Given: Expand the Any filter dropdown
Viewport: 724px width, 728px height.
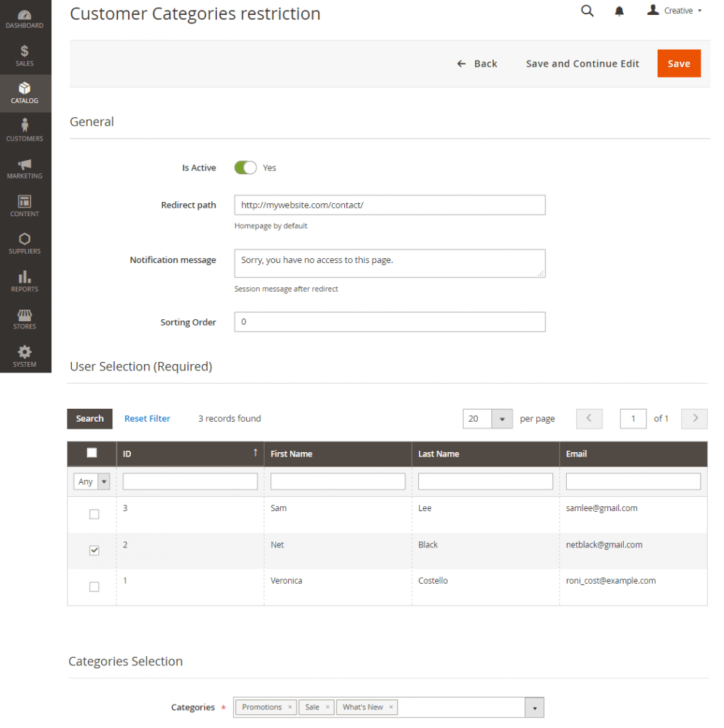Looking at the screenshot, I should 92,481.
